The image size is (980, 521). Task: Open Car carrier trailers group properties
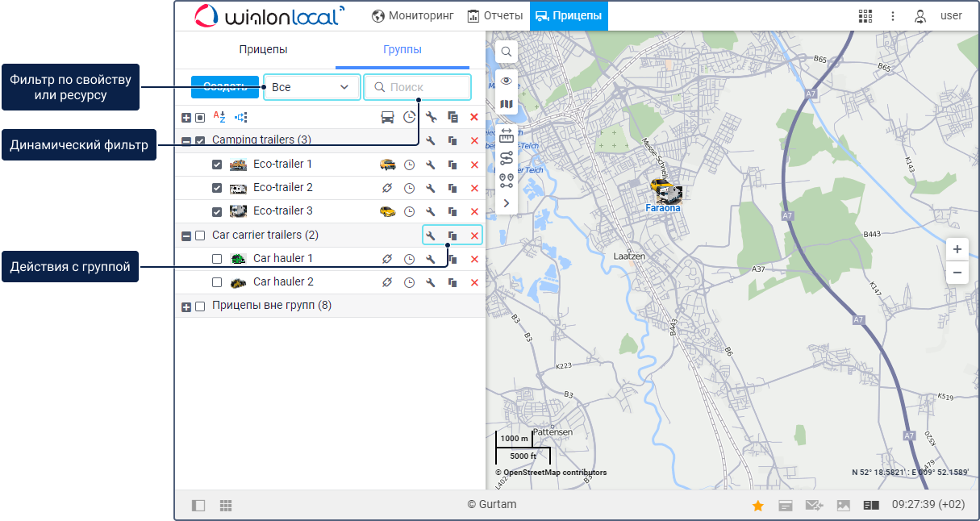coord(431,235)
